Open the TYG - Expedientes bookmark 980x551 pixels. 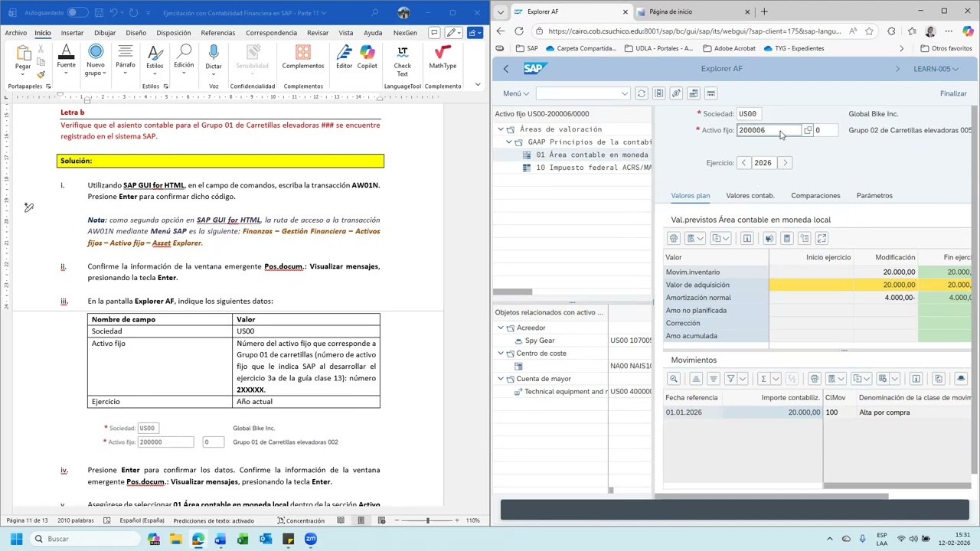click(794, 48)
